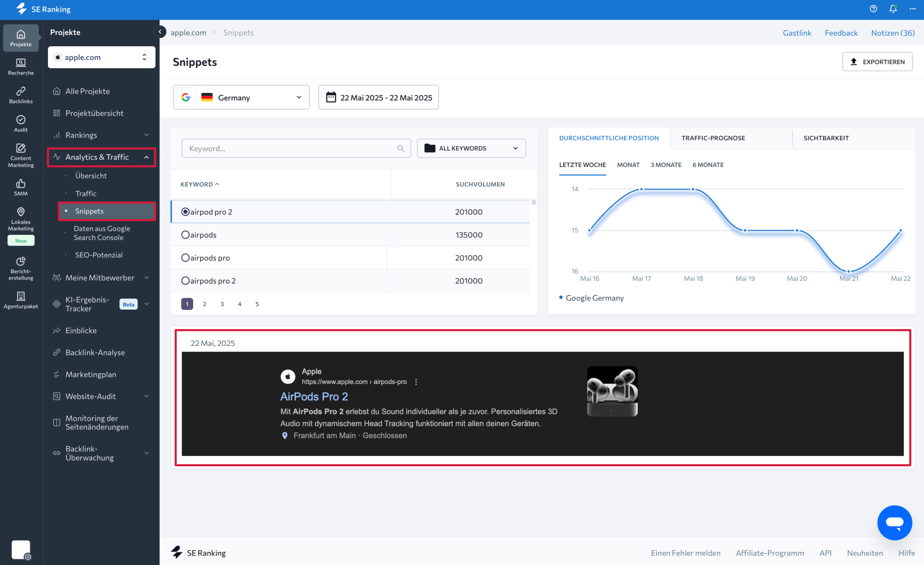The width and height of the screenshot is (924, 565).
Task: Select the 'airpods pro 2' radio button
Action: [185, 280]
